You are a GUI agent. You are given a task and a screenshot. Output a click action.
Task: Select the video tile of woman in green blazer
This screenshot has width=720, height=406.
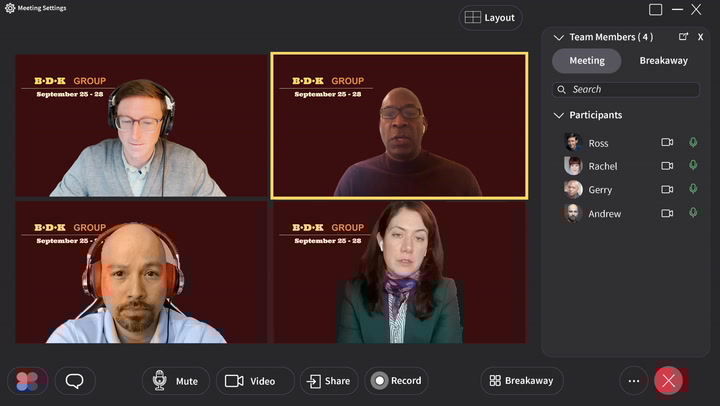[400, 272]
